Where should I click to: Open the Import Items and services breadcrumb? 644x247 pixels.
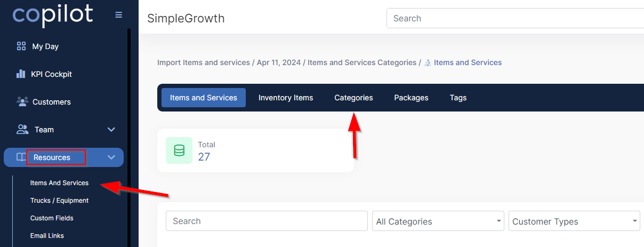click(x=204, y=62)
